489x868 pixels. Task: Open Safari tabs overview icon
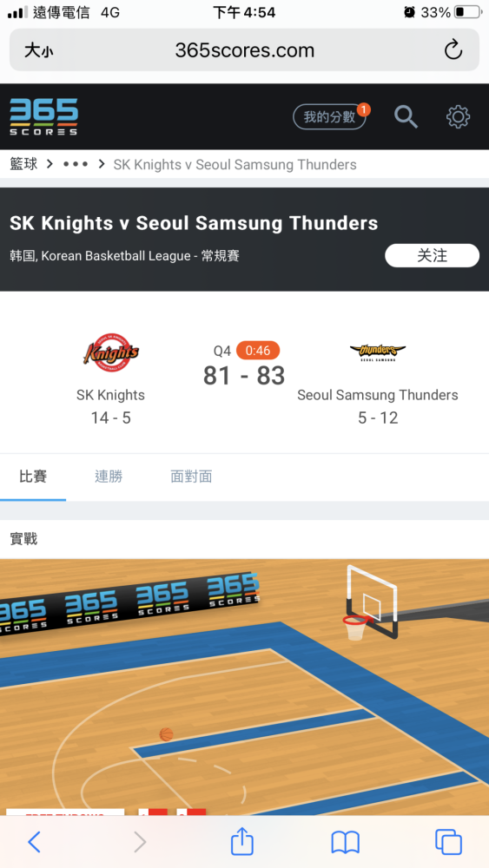point(448,842)
